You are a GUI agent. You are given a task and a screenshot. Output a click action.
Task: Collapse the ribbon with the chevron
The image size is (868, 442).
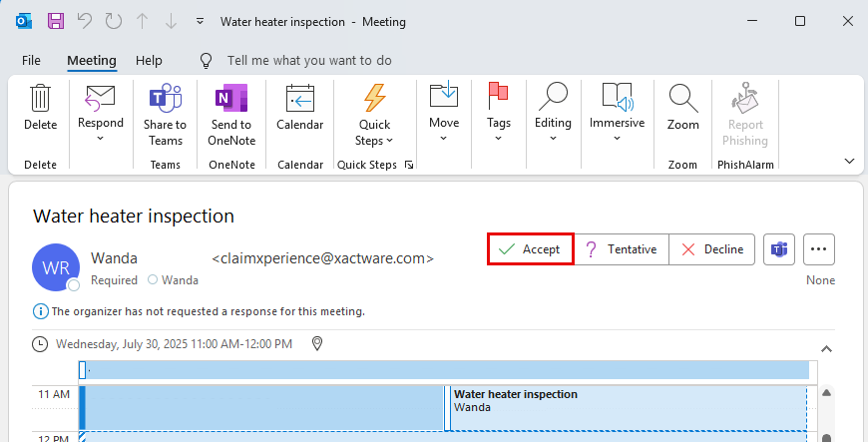[x=849, y=162]
